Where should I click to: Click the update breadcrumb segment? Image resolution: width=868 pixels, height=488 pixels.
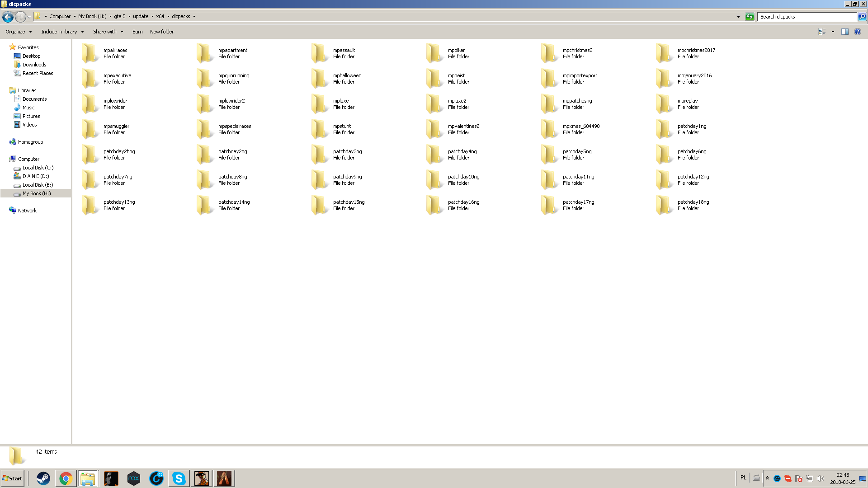click(x=141, y=16)
